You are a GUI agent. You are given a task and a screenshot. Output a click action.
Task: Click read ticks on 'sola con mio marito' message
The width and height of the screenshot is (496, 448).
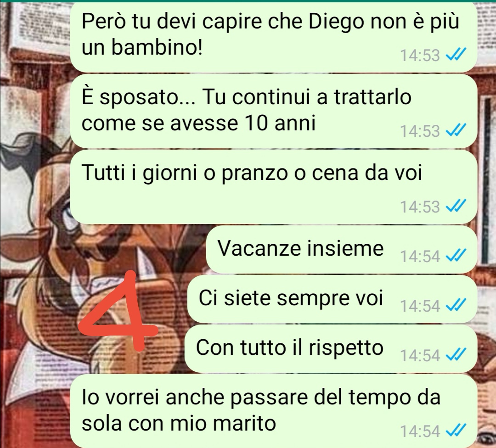pos(456,430)
